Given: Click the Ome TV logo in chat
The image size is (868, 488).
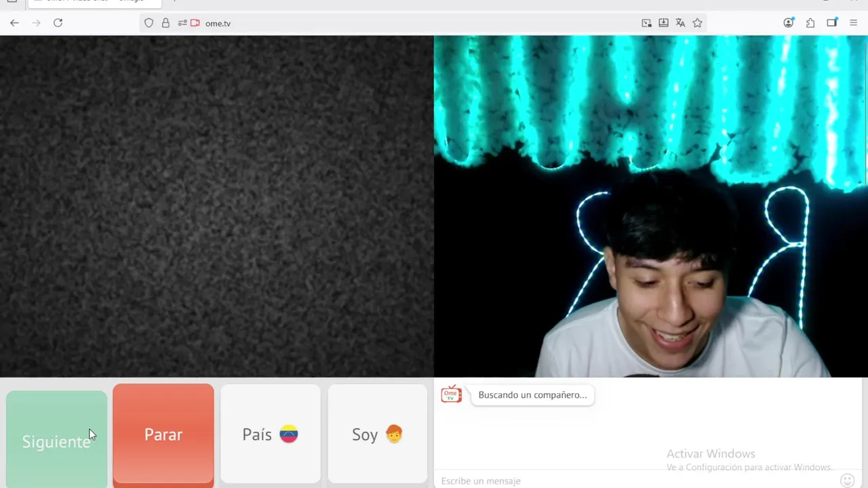Looking at the screenshot, I should tap(451, 394).
